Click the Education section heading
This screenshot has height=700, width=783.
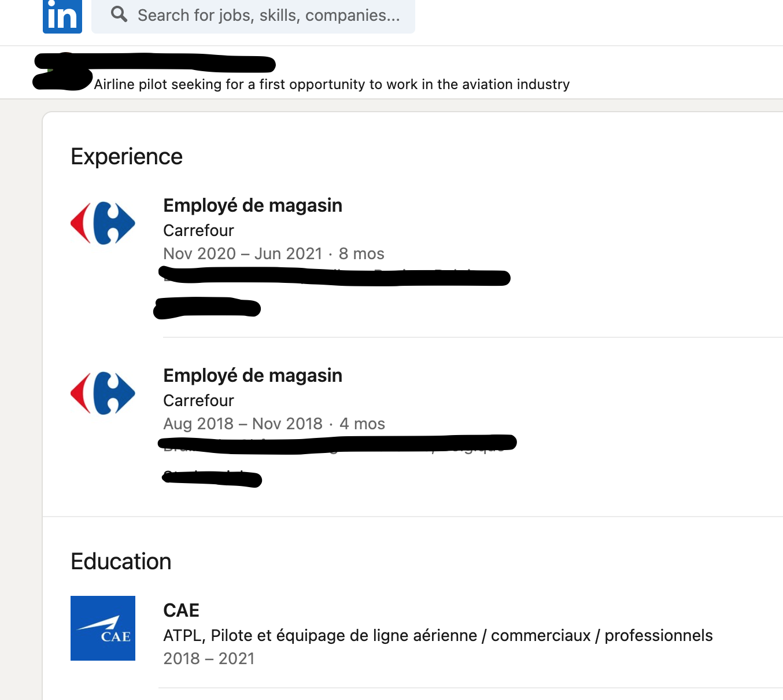121,562
